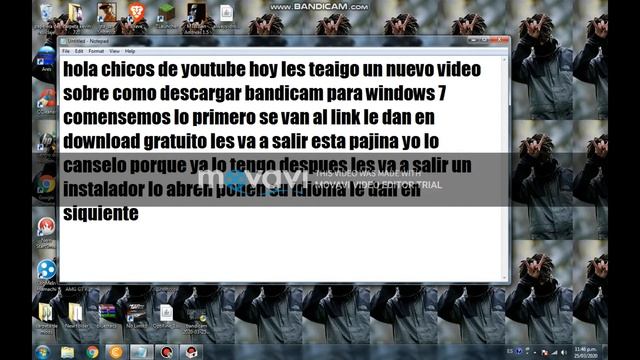The image size is (640, 360).
Task: Click the second red record taskbar icon
Action: click(191, 352)
